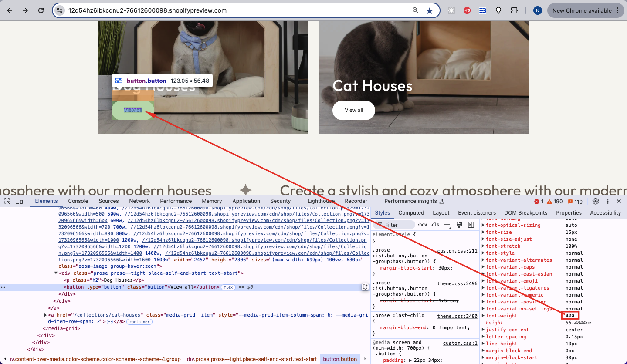Switch to the Computed styles subtab
Image resolution: width=627 pixels, height=364 pixels.
coord(411,213)
